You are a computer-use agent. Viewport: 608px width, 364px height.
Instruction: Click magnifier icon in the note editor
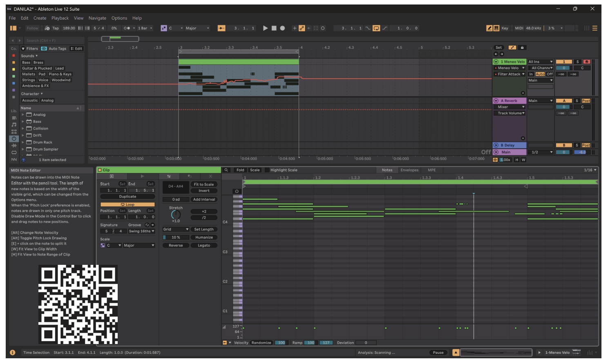[x=226, y=170]
